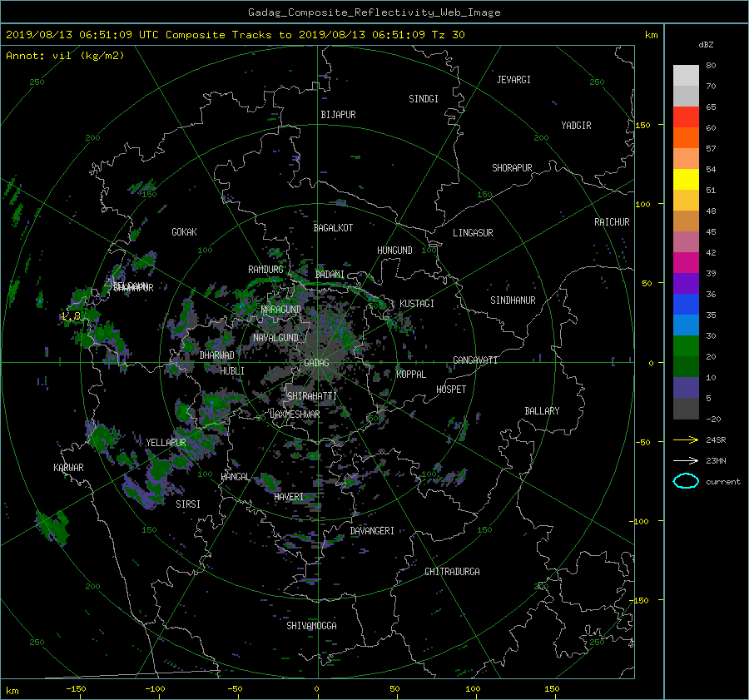Click the BADAMI city label
The width and height of the screenshot is (749, 700).
click(330, 275)
